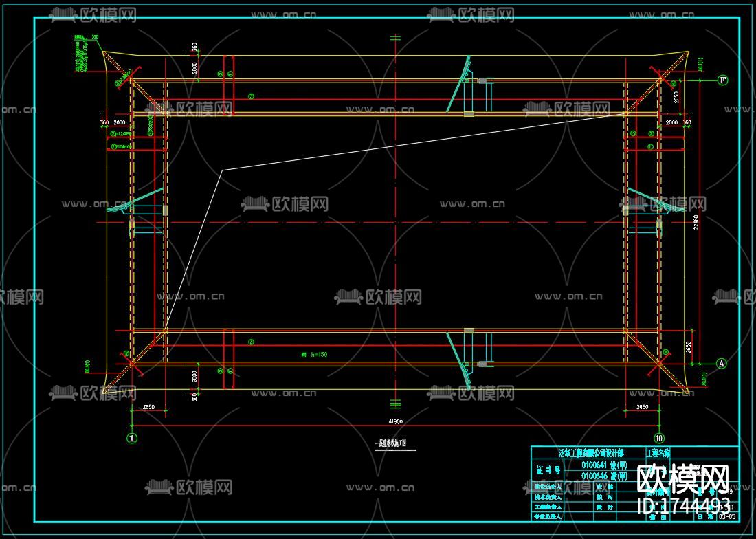Screen dimensions: 756x539
Task: Click the 1:100 scale value cell
Action: pyautogui.click(x=727, y=507)
